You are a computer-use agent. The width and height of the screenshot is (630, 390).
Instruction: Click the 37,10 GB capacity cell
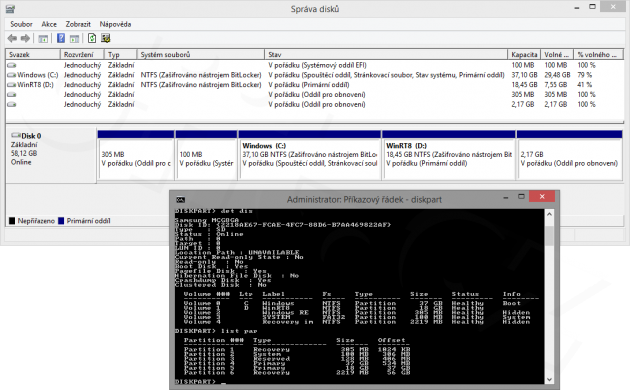524,75
